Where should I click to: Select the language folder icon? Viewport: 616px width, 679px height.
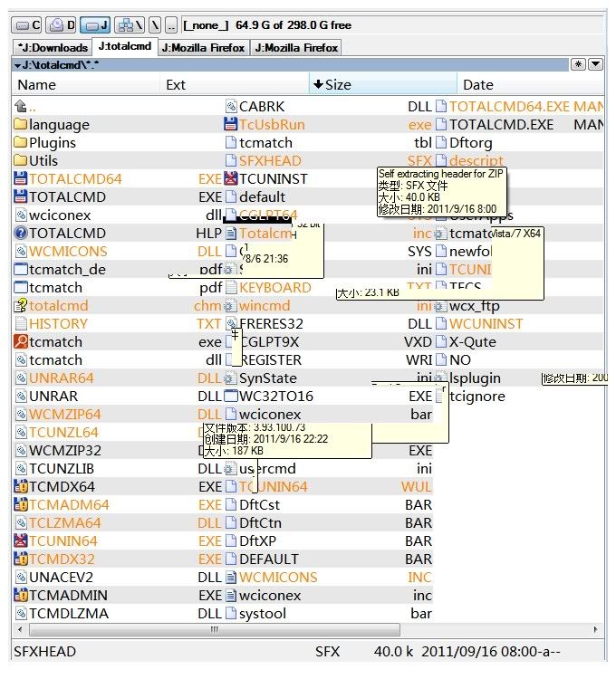(x=20, y=125)
